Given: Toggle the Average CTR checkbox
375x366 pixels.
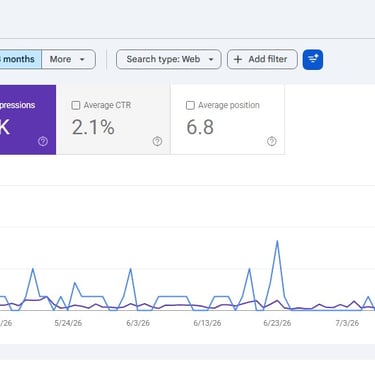Looking at the screenshot, I should (76, 105).
